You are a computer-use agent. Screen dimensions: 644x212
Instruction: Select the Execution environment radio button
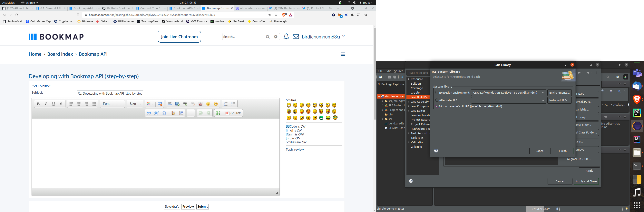pyautogui.click(x=437, y=92)
